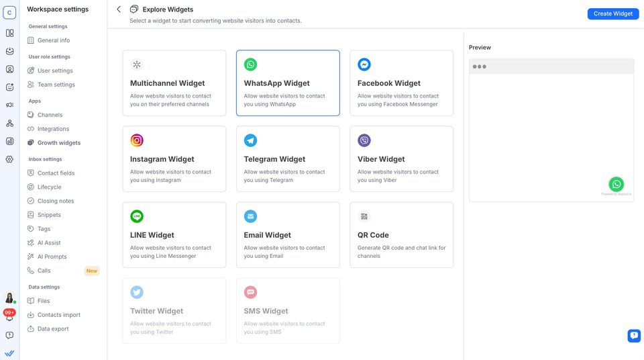
Task: Click the workspace avatar letter C icon
Action: pyautogui.click(x=9, y=12)
